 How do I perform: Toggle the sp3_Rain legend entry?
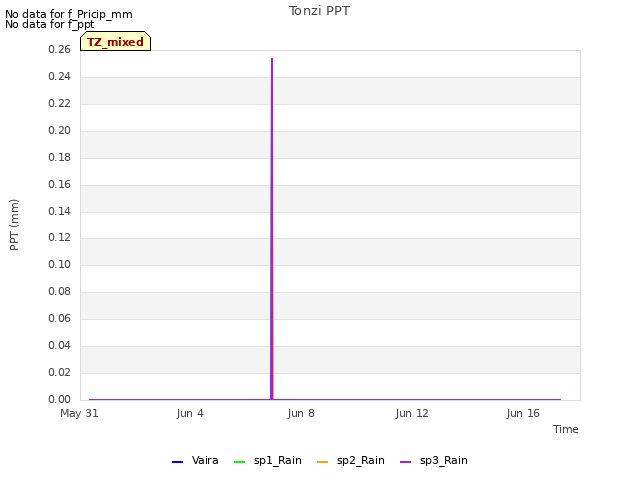434,461
